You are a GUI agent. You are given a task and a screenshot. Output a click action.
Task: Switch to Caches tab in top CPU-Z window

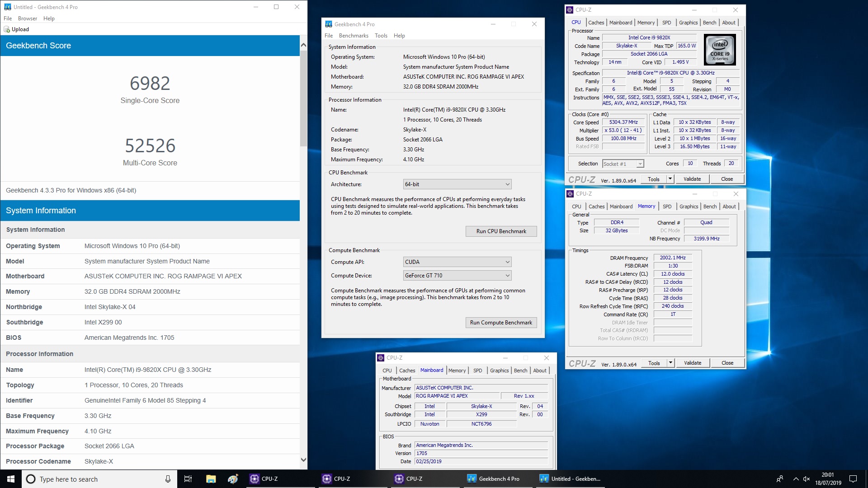(x=596, y=23)
